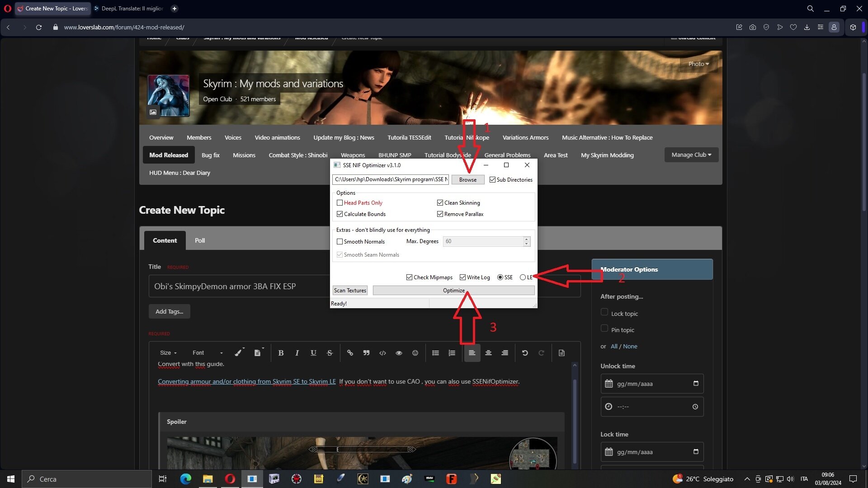
Task: Open the Video animations tab
Action: 277,138
